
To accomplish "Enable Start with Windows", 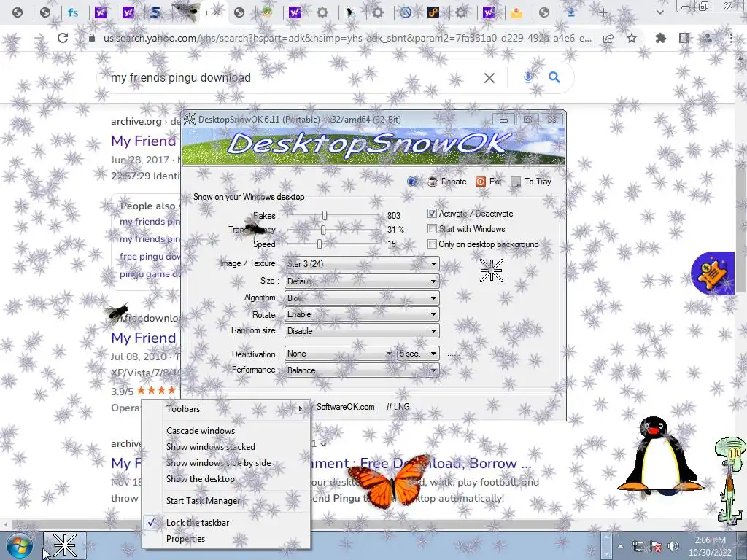I will pyautogui.click(x=432, y=228).
